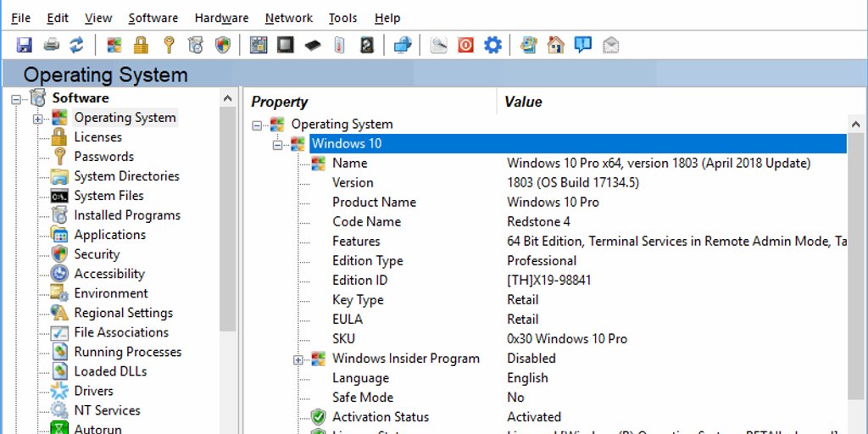Click the grey envelope mail toolbar icon
Viewport: 868px width, 434px height.
pos(610,46)
